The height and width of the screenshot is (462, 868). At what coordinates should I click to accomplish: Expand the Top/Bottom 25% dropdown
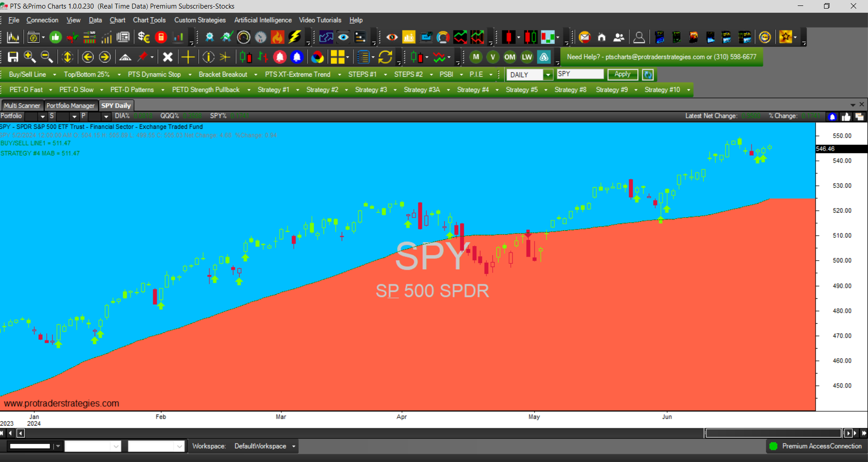coord(119,75)
